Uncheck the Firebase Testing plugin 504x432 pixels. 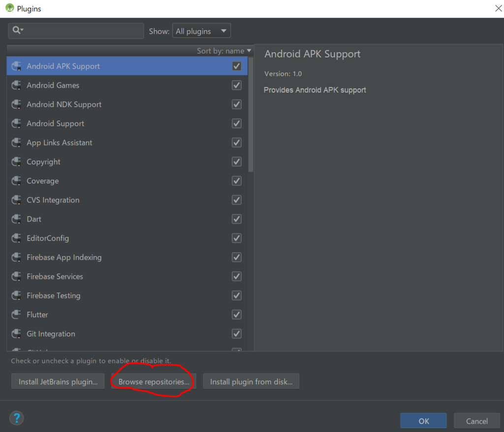click(237, 296)
